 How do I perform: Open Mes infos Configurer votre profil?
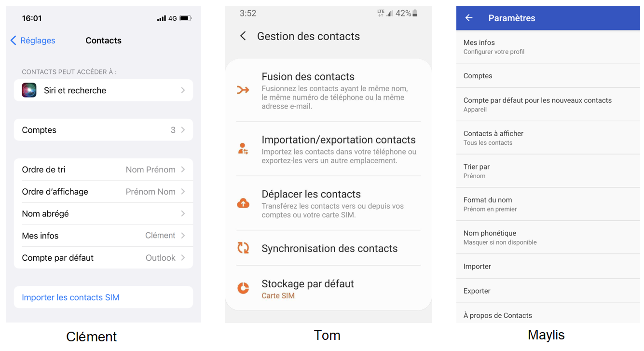(x=494, y=46)
